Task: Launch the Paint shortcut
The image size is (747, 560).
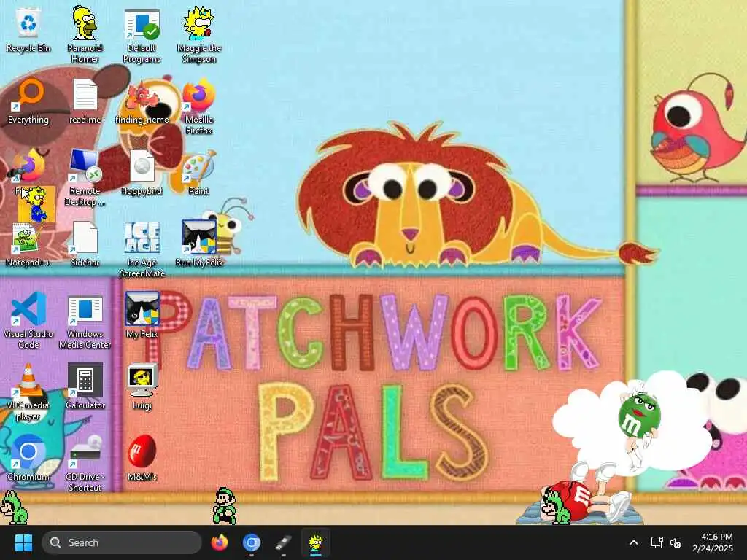Action: 199,172
